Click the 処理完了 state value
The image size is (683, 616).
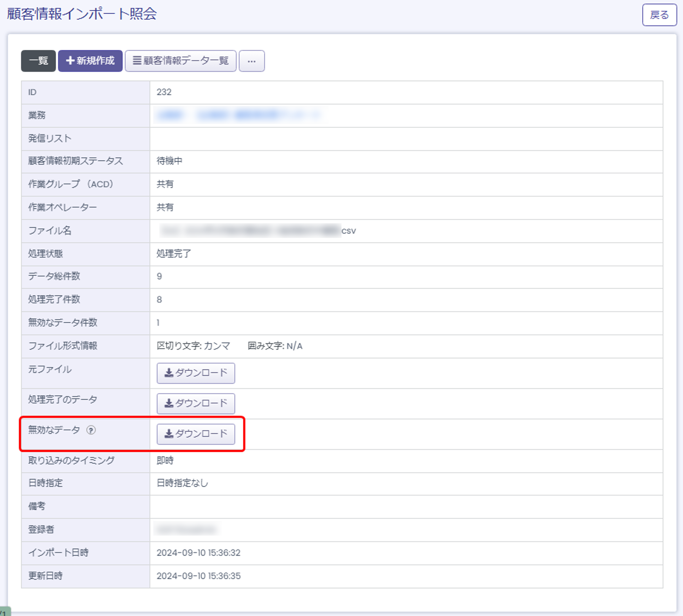point(174,254)
